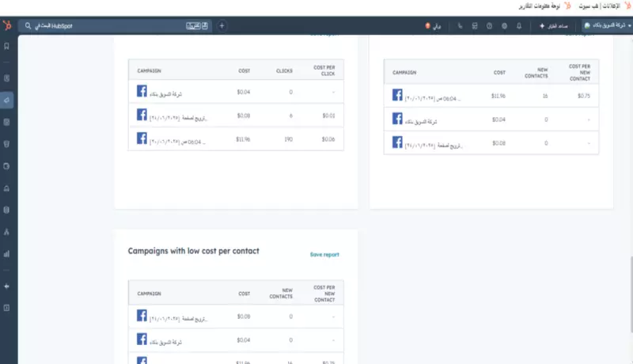Click the keyboard shortcut badge in search bar

click(x=197, y=26)
